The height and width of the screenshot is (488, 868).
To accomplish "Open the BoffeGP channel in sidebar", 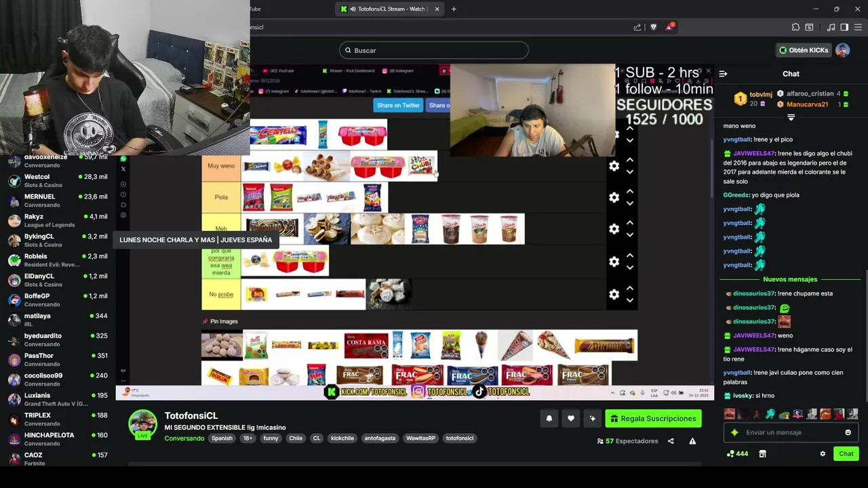I will pos(57,300).
